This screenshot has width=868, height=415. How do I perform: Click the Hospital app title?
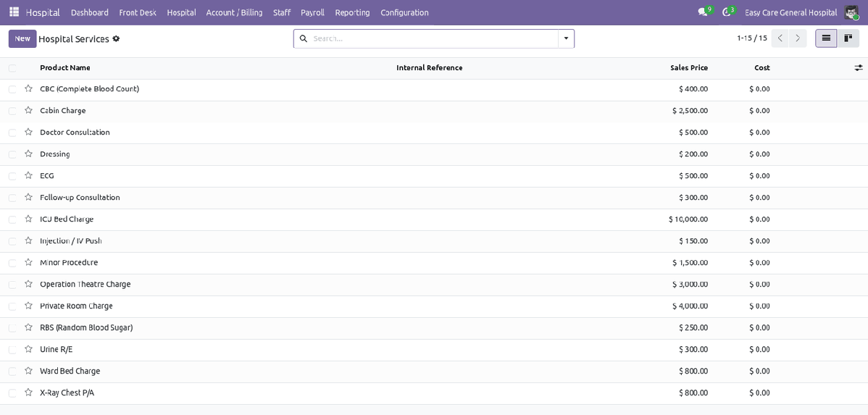pos(43,12)
